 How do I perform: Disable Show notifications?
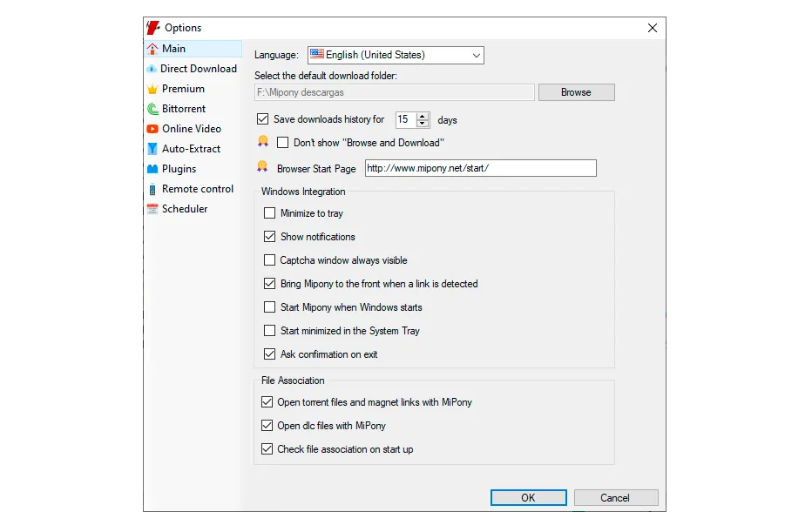(x=269, y=237)
